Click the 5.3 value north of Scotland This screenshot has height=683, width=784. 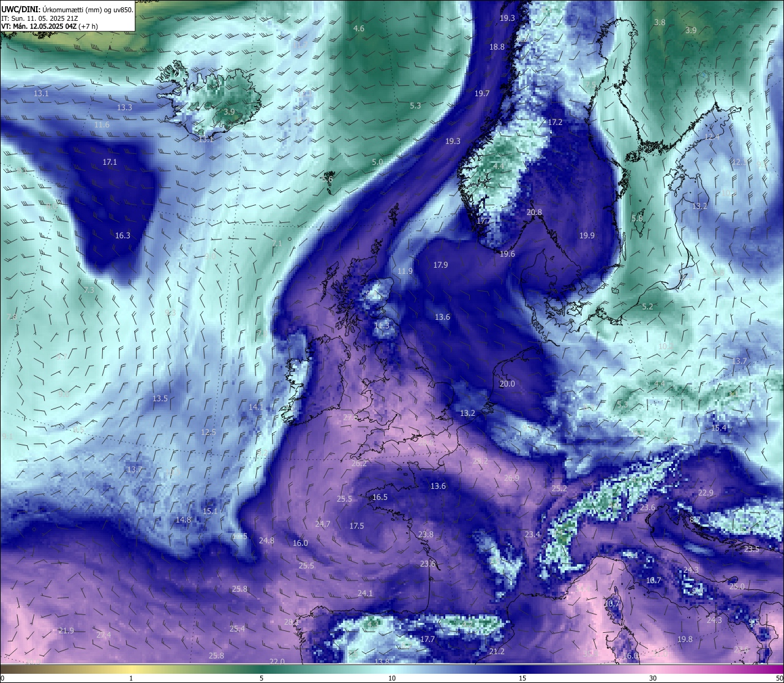coord(415,106)
